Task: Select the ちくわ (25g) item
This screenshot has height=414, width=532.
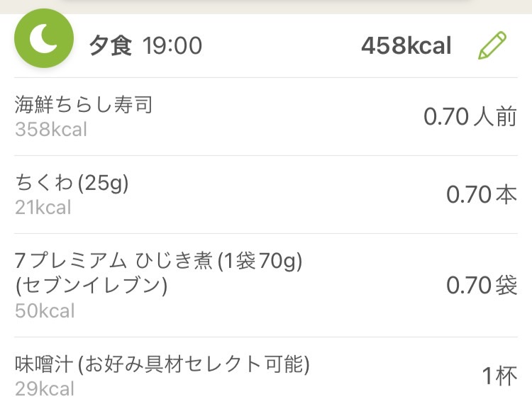Action: [x=266, y=195]
